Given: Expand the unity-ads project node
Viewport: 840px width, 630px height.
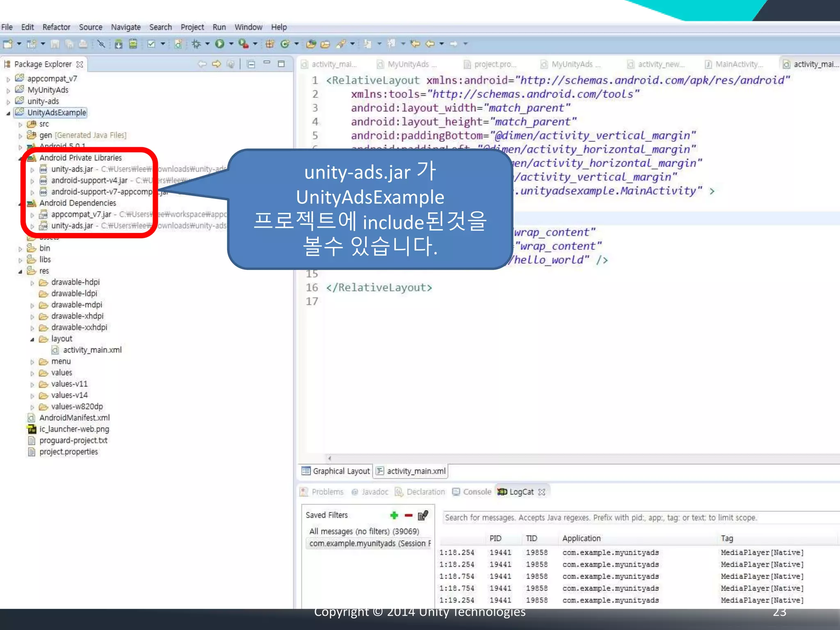Looking at the screenshot, I should tap(8, 102).
